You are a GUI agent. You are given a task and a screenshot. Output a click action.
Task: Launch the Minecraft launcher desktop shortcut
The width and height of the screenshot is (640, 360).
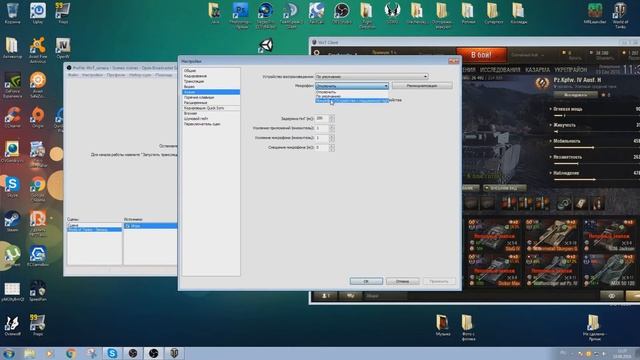point(595,13)
